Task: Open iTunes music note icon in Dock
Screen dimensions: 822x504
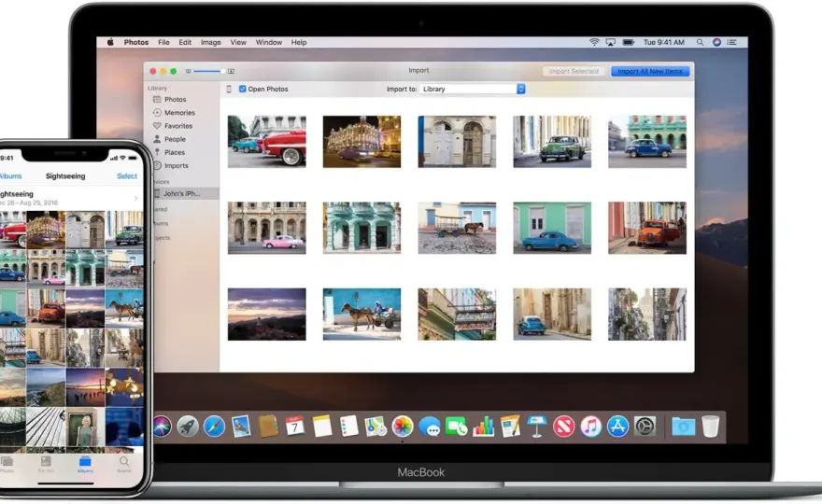Action: click(x=590, y=427)
